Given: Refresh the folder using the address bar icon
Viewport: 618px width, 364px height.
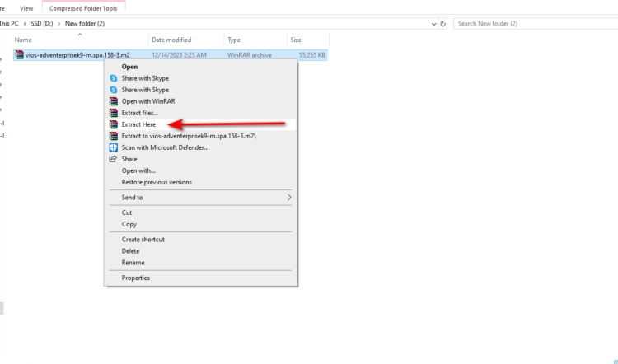Looking at the screenshot, I should tap(443, 24).
